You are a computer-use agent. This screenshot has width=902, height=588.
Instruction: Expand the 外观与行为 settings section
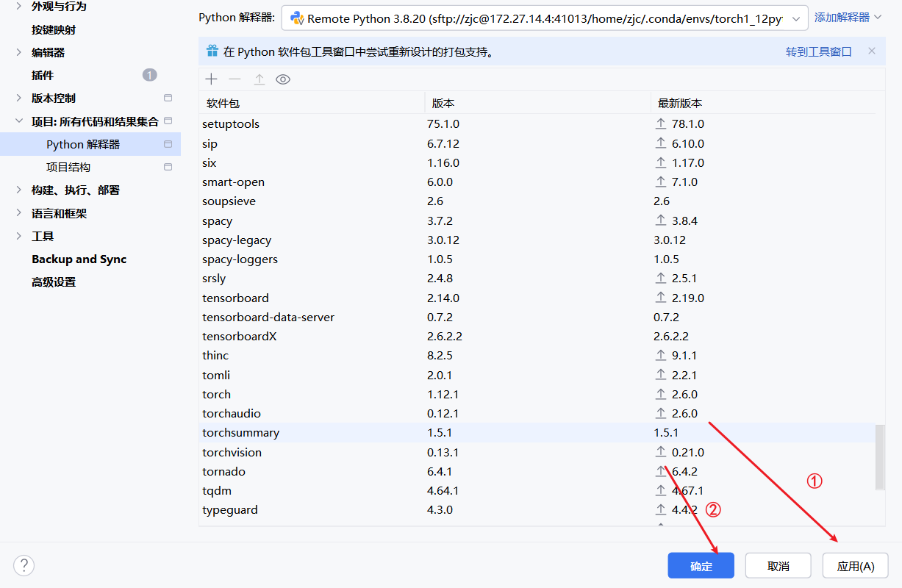pos(18,7)
